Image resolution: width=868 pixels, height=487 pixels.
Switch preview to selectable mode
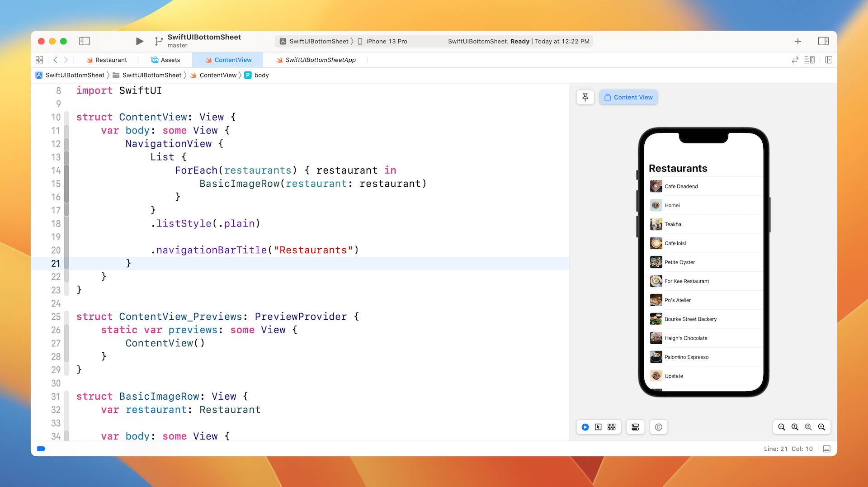(x=598, y=427)
